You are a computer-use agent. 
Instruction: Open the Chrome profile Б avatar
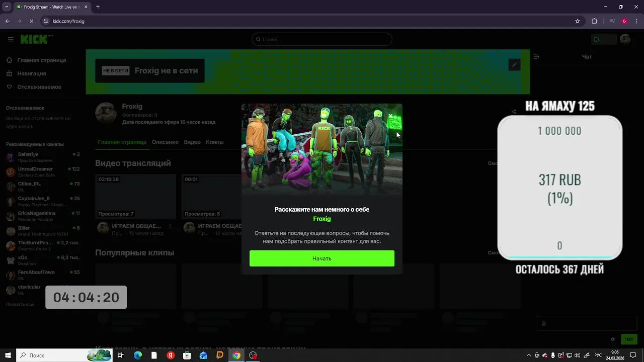(x=624, y=21)
